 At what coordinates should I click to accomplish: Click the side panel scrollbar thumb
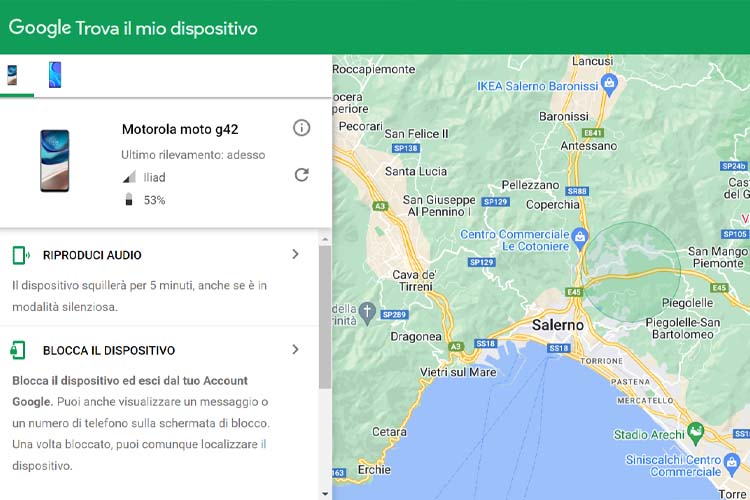(325, 317)
